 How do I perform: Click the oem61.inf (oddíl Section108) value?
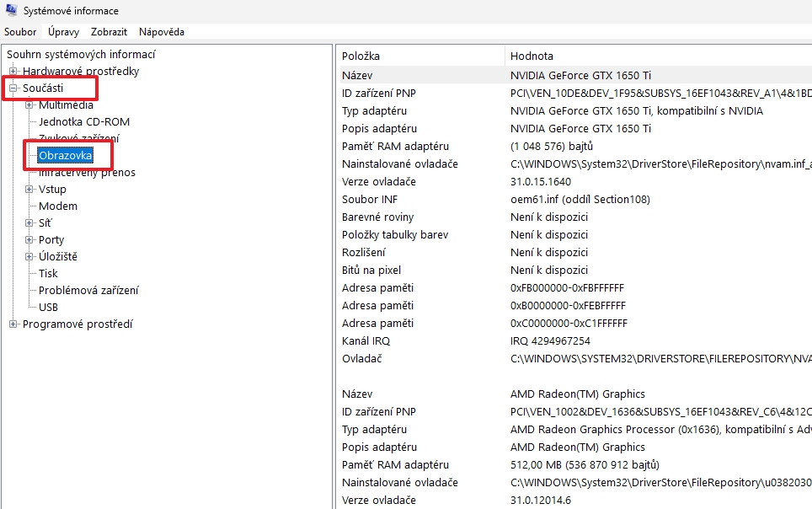coord(580,199)
